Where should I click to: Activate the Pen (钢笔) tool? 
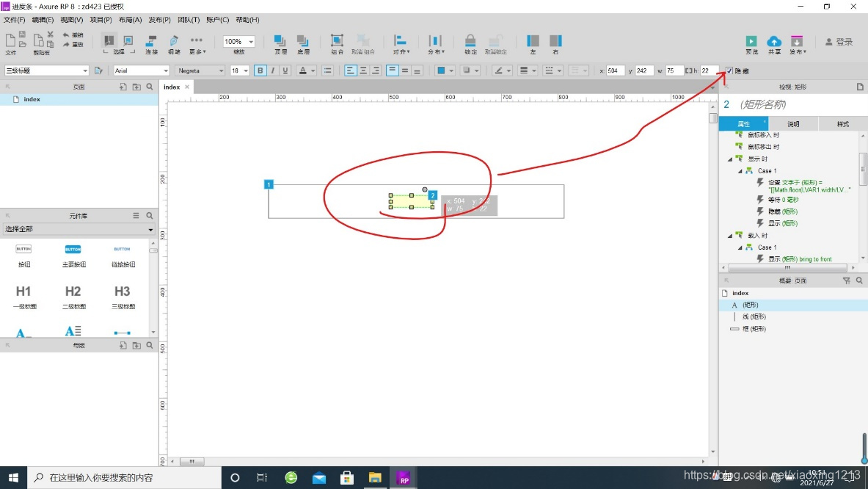pos(174,44)
